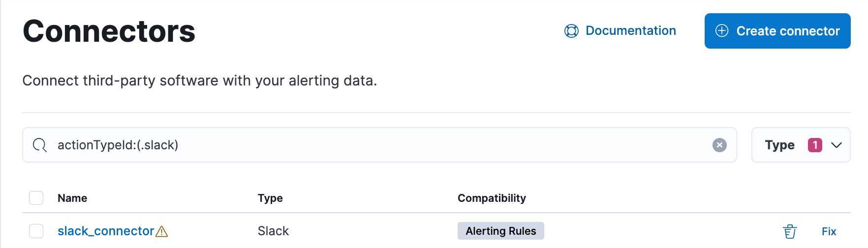Click the Alerting Rules compatibility badge
This screenshot has height=248, width=868.
(500, 231)
